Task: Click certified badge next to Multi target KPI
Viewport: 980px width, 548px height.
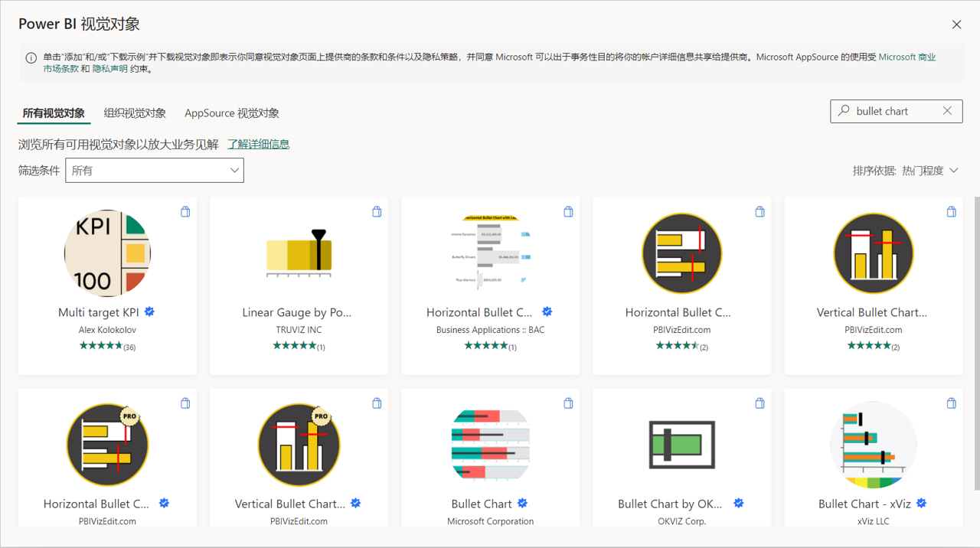Action: [150, 312]
